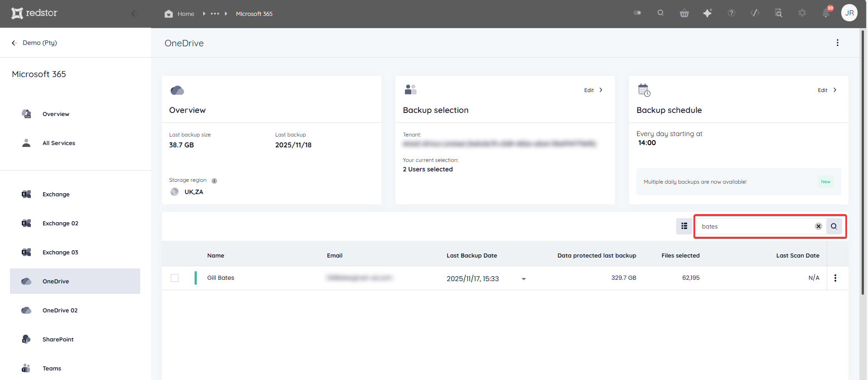Open the document search icon
The image size is (868, 380).
click(x=779, y=13)
